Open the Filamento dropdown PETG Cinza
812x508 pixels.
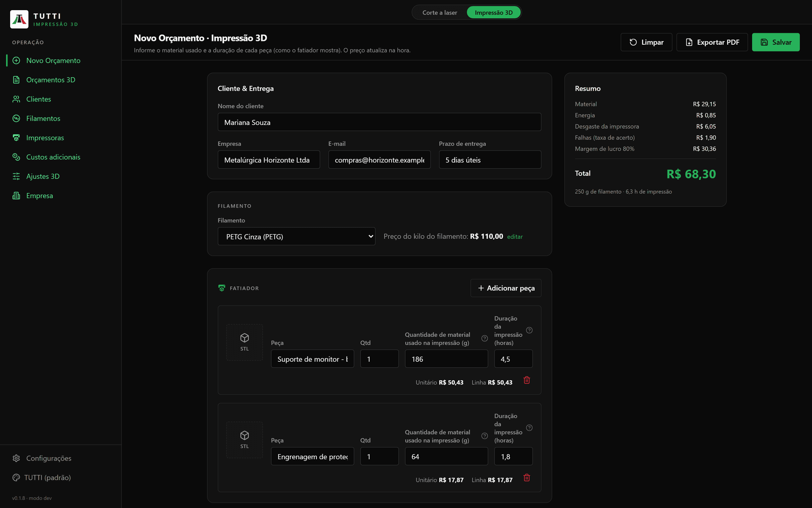296,236
